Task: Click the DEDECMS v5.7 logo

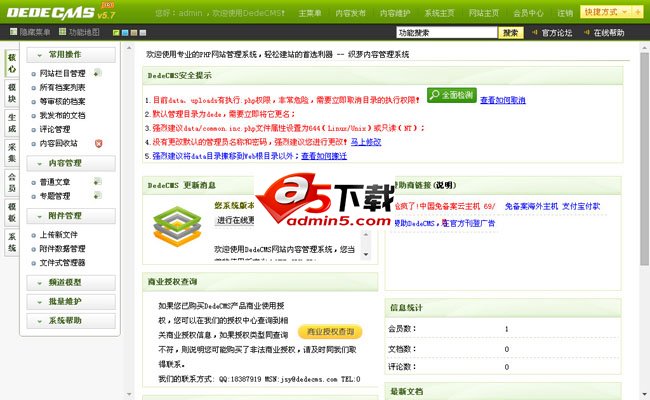Action: pos(61,12)
